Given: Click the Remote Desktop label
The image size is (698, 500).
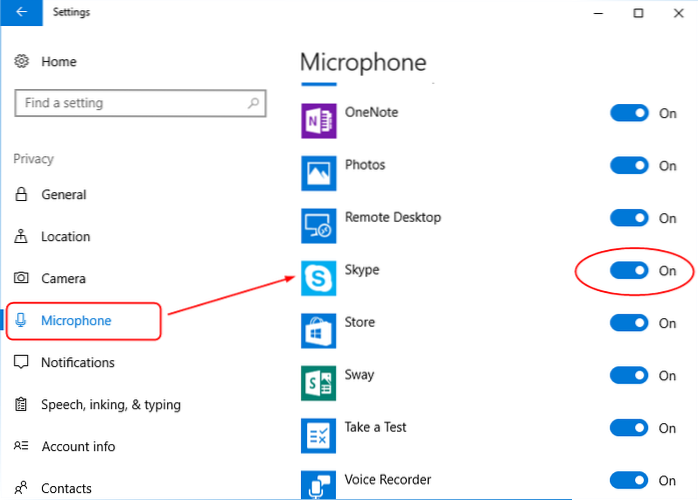Looking at the screenshot, I should click(393, 217).
